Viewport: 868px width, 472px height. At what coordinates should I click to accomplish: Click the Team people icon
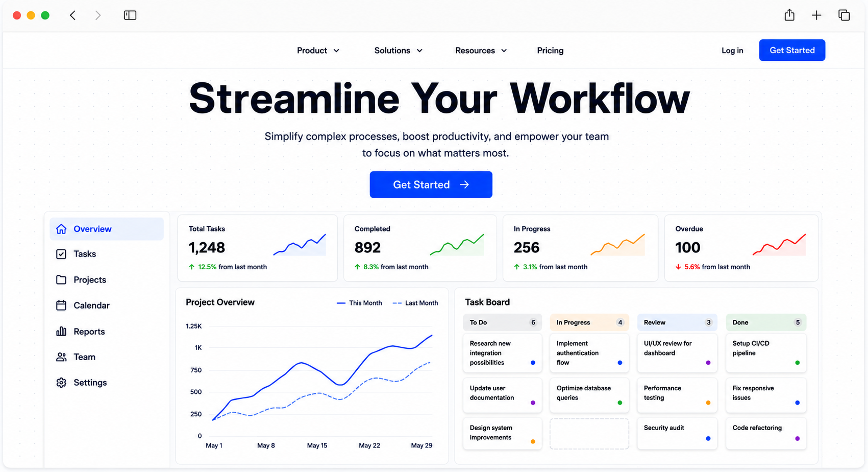[x=61, y=357]
